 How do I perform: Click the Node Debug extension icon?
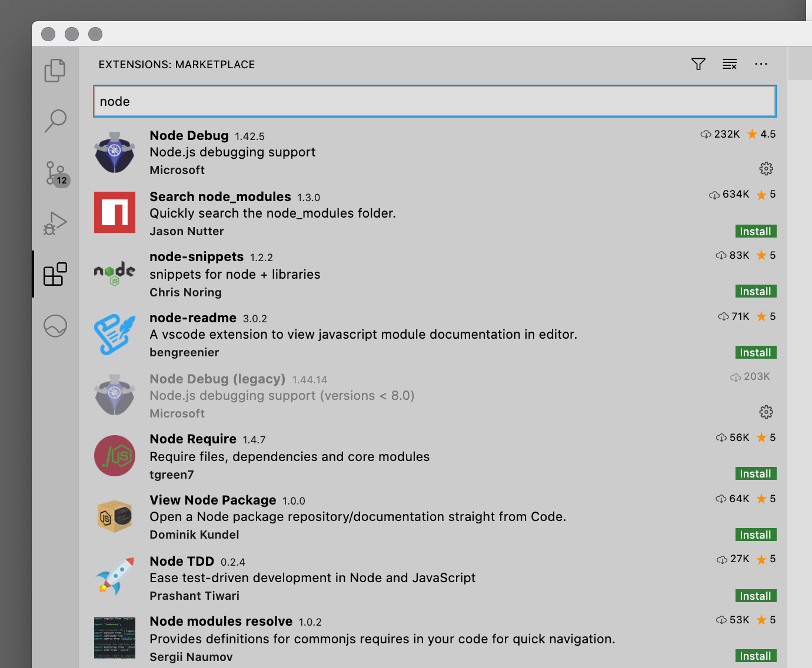(x=115, y=152)
